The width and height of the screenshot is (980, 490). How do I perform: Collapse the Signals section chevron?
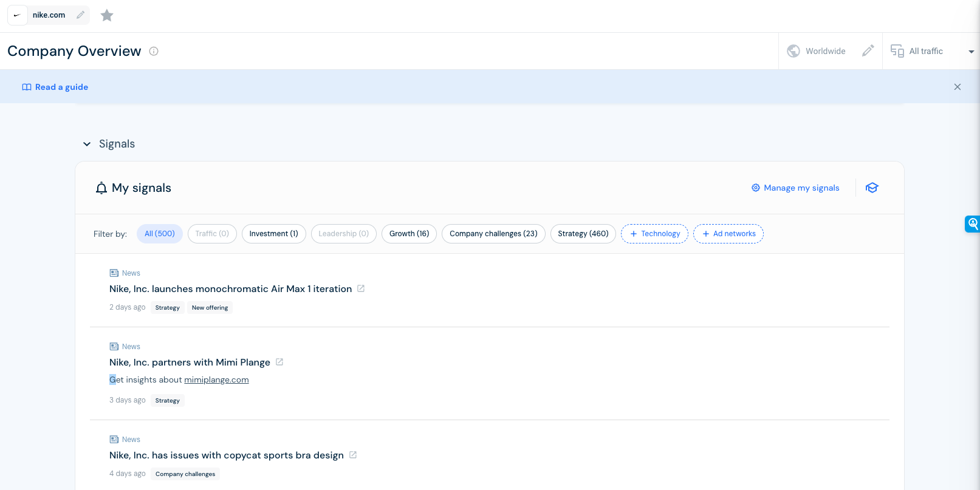pos(87,144)
